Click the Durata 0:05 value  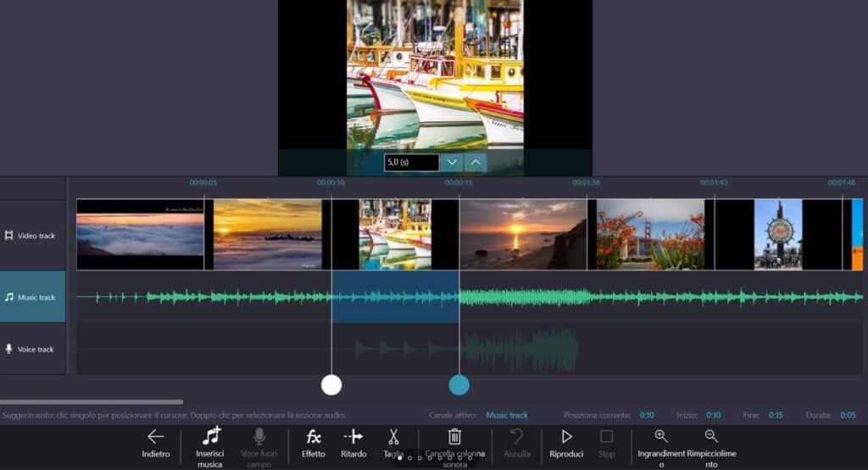pos(848,415)
